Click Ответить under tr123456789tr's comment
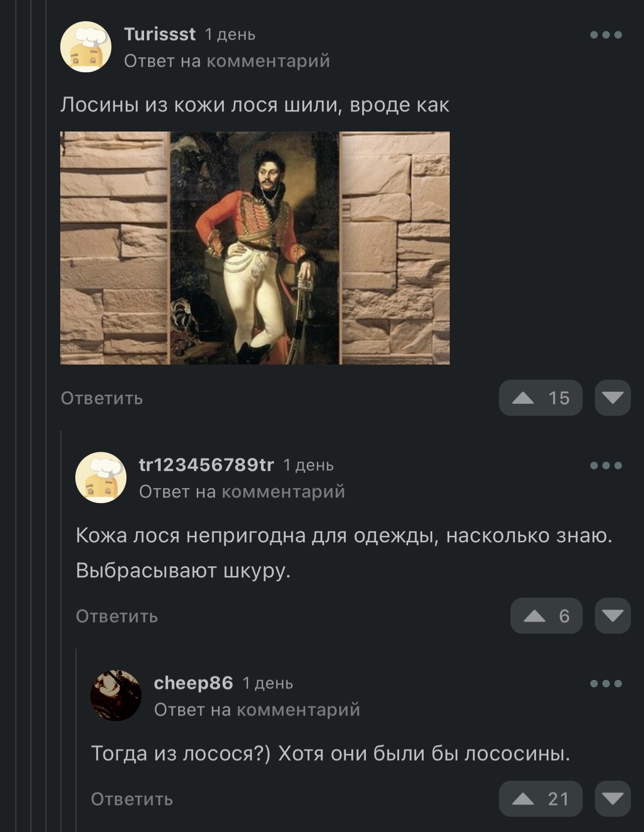The image size is (644, 832). [x=117, y=616]
